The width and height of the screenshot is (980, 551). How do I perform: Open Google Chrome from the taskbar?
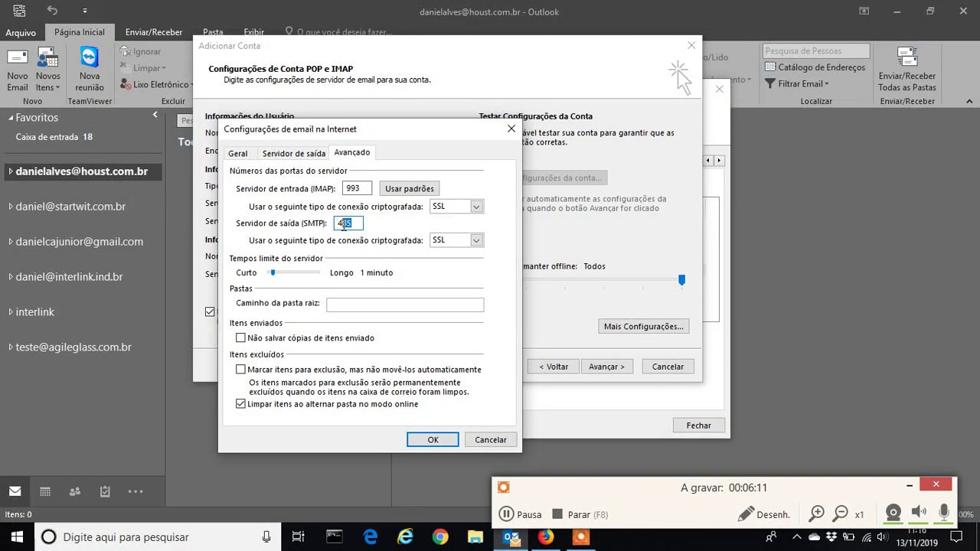(439, 536)
